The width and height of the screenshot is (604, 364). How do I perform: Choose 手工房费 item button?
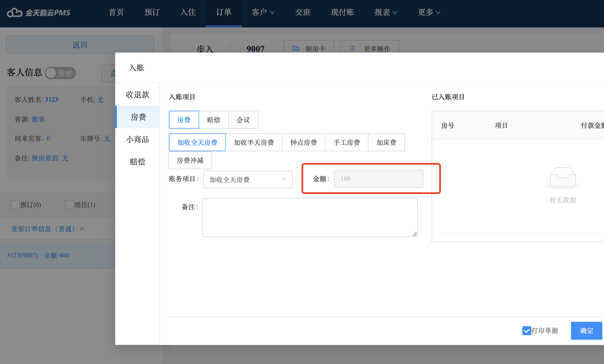(347, 142)
